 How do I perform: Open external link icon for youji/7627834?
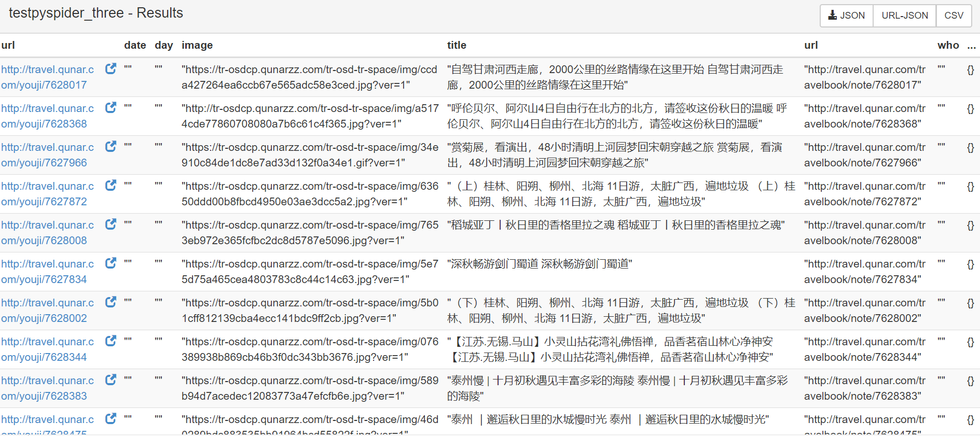111,263
